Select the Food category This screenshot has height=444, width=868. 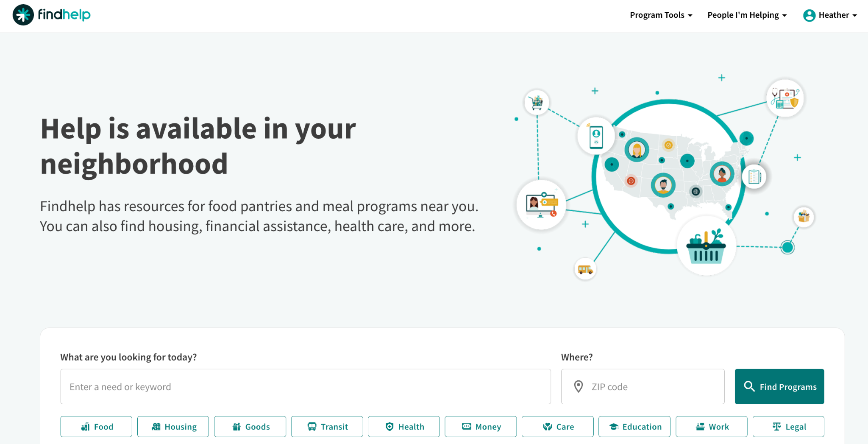click(x=96, y=427)
